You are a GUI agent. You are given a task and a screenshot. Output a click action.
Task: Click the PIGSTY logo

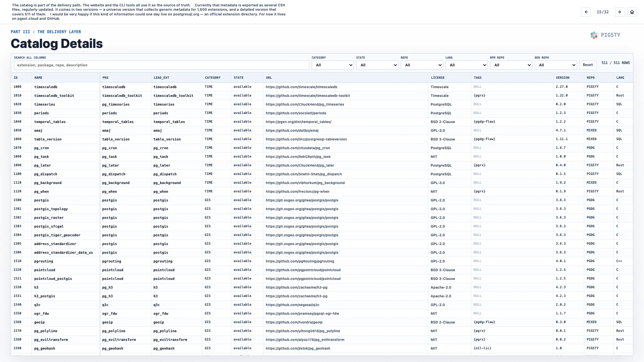[x=605, y=35]
